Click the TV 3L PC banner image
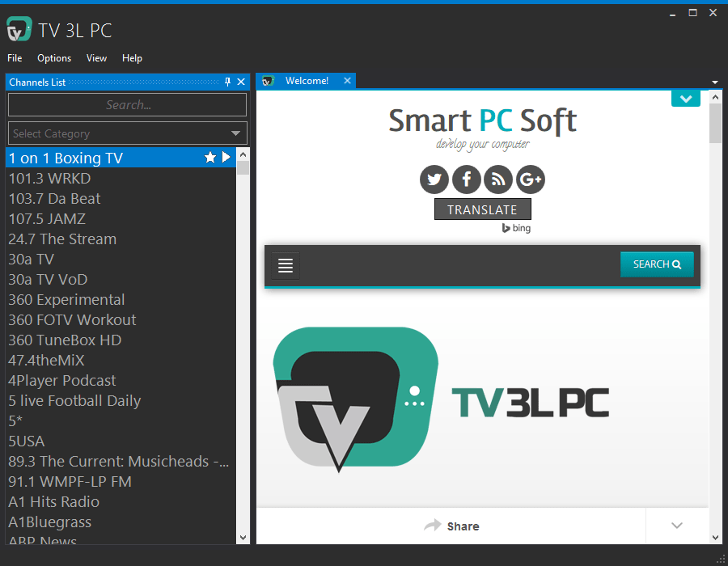Viewport: 728px width, 566px height. pyautogui.click(x=441, y=400)
